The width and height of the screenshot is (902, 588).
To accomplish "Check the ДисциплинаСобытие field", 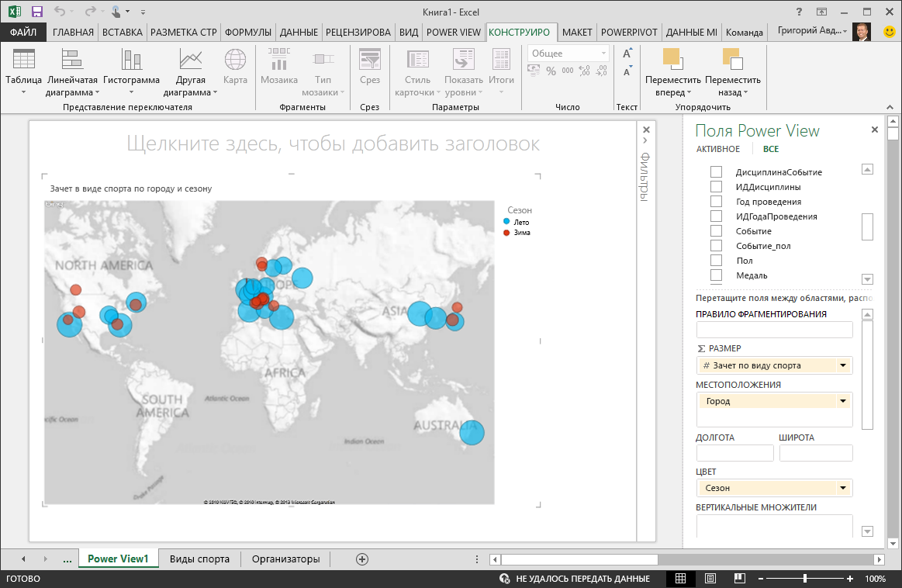I will [x=716, y=171].
